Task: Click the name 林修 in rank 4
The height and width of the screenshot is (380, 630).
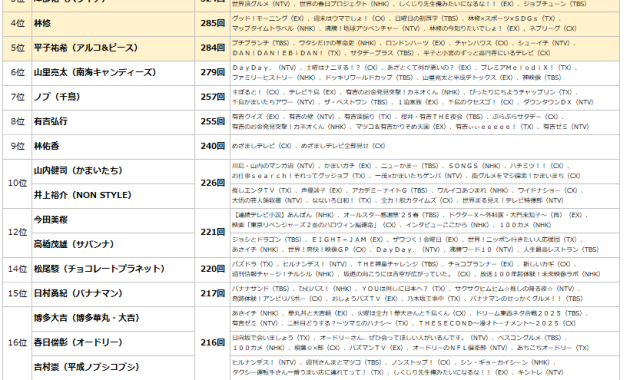Action: [x=42, y=23]
